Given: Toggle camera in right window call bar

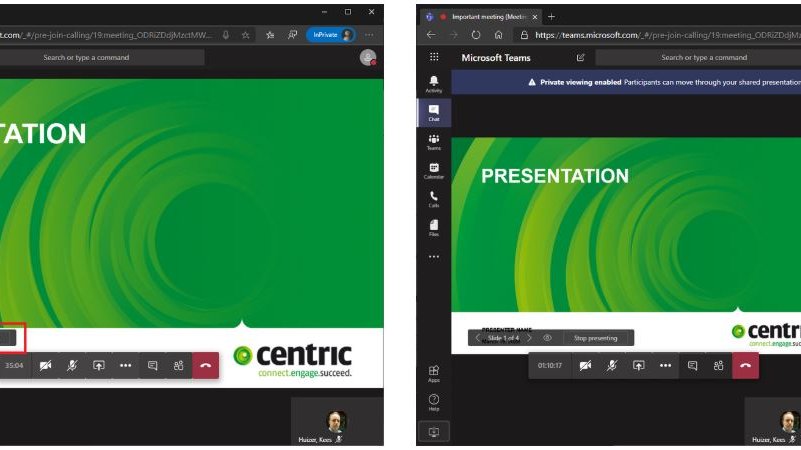Looking at the screenshot, I should (585, 365).
